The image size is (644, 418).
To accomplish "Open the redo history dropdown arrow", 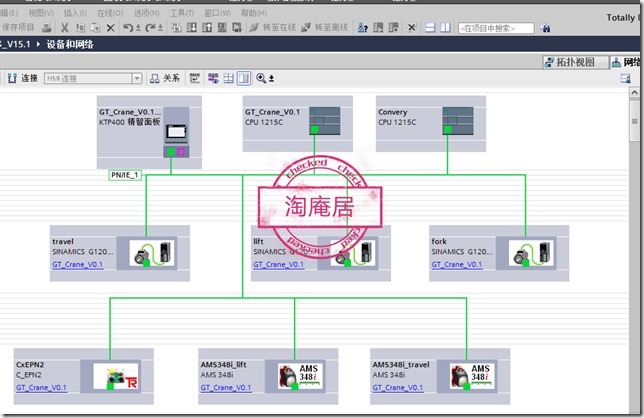I will [160, 28].
